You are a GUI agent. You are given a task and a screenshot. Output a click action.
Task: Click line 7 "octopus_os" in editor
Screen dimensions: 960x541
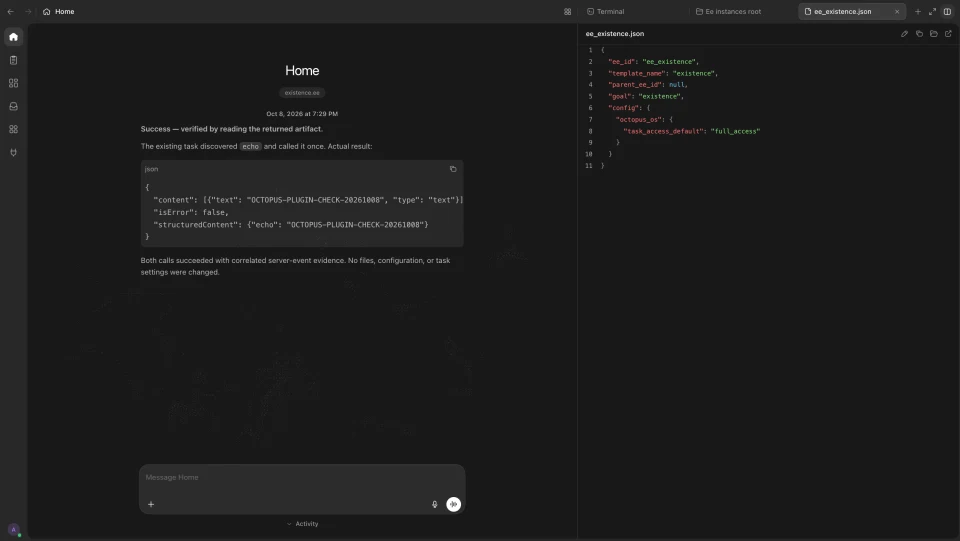click(643, 120)
